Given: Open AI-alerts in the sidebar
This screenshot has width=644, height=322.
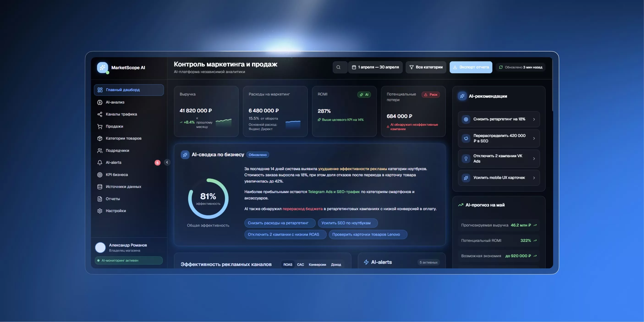Looking at the screenshot, I should pos(129,163).
